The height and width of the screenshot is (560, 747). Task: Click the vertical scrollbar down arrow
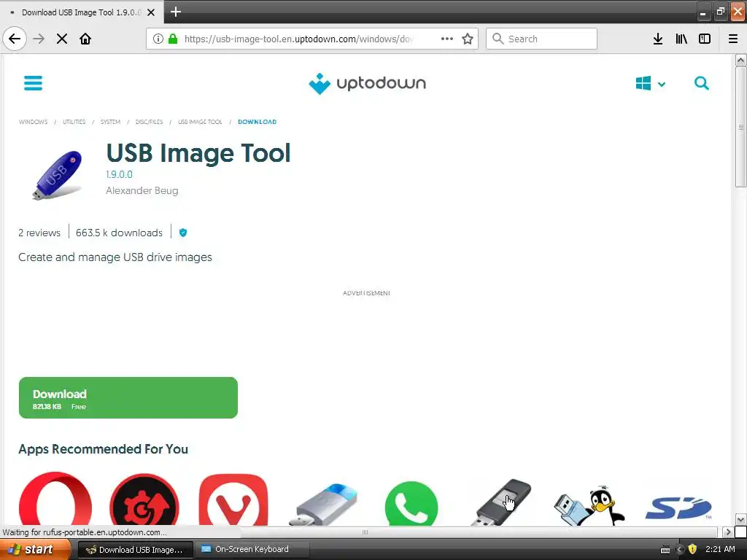740,519
